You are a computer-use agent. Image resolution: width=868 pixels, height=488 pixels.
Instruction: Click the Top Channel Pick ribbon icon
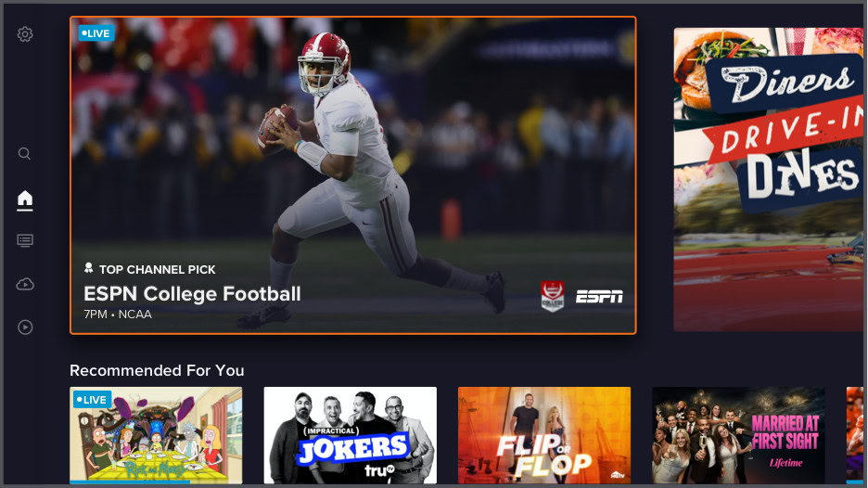(89, 269)
